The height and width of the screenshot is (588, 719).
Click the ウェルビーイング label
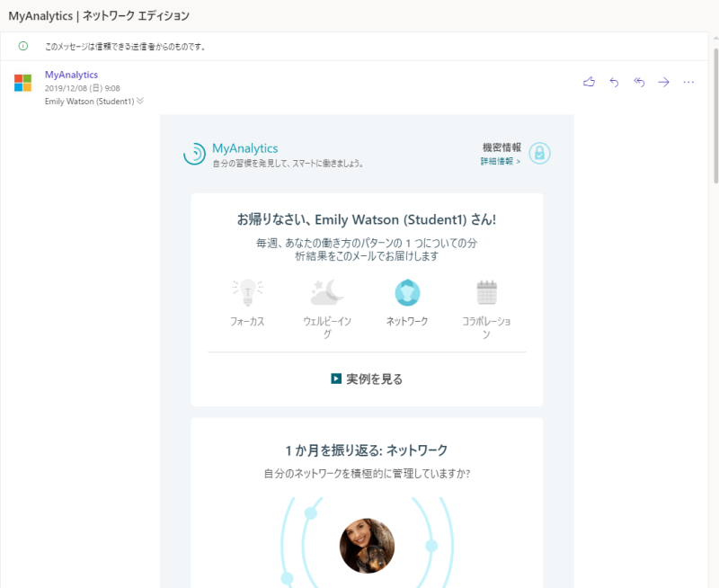327,327
